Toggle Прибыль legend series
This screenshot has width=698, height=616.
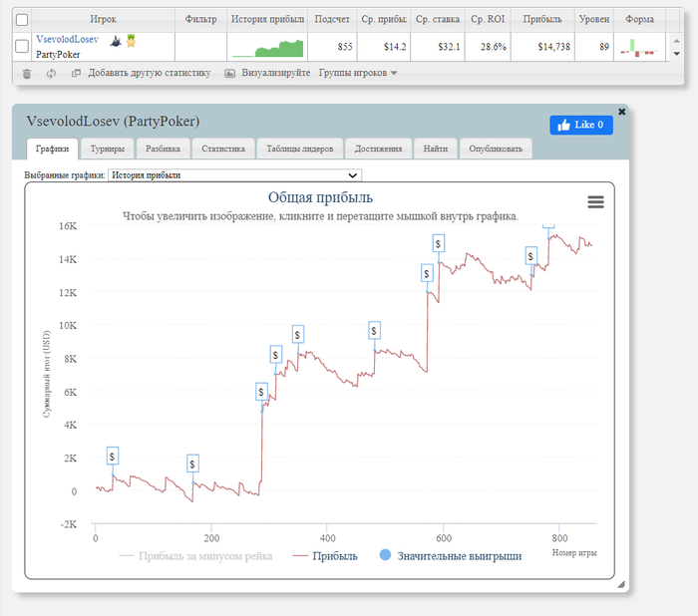click(x=325, y=556)
